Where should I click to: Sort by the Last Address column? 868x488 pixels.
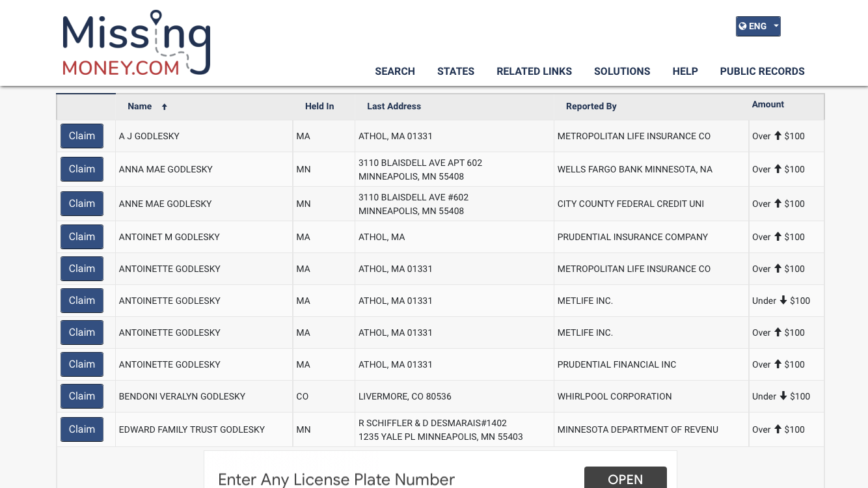click(394, 106)
